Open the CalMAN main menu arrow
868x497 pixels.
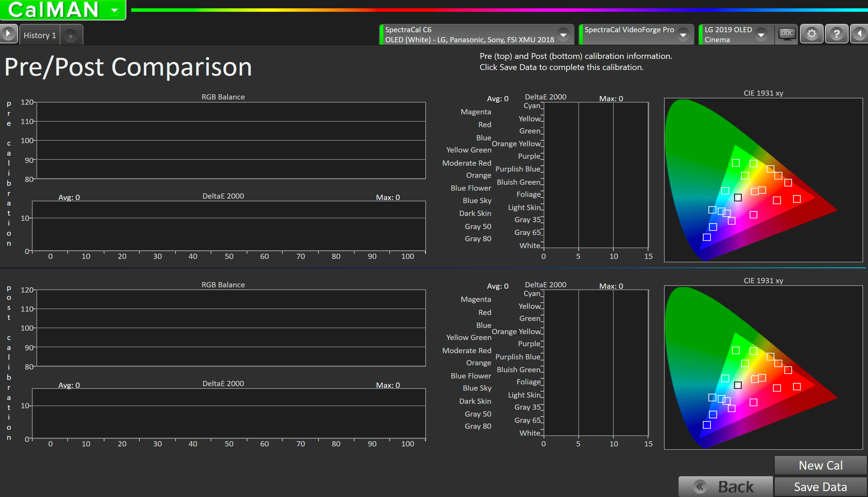(x=114, y=10)
